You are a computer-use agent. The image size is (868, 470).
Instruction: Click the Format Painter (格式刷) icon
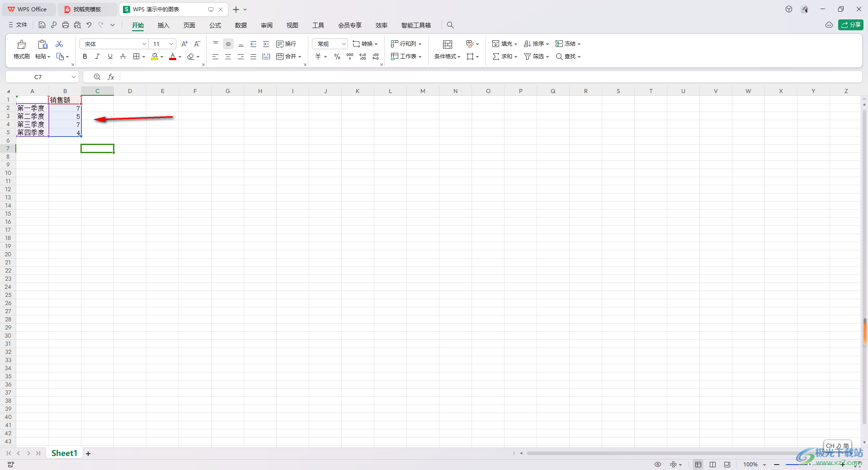(21, 44)
